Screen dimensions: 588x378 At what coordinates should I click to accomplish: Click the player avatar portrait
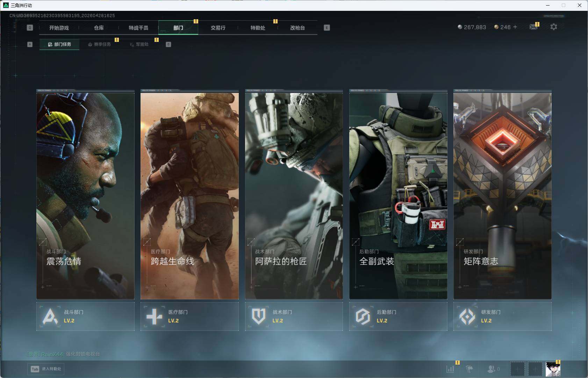pyautogui.click(x=553, y=369)
